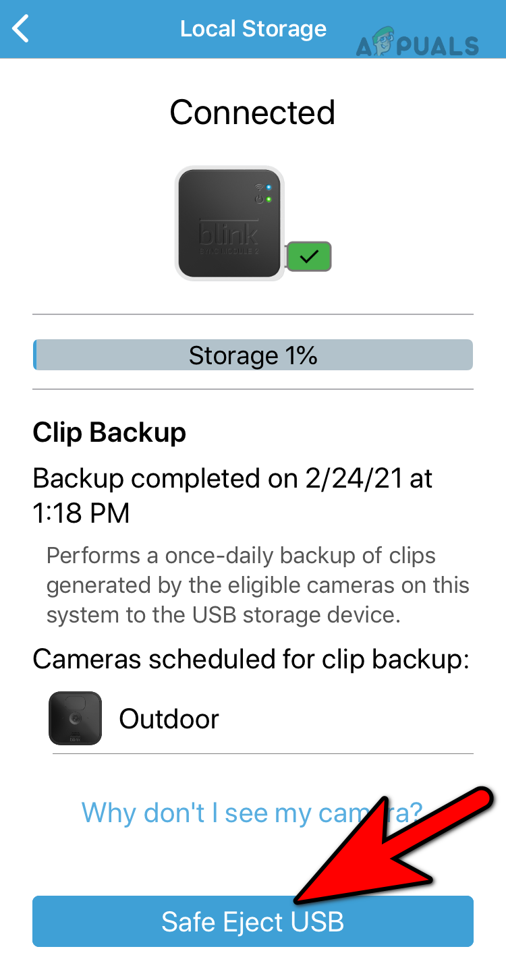Tap the divider line above Storage bar
The width and height of the screenshot is (506, 980).
253,313
